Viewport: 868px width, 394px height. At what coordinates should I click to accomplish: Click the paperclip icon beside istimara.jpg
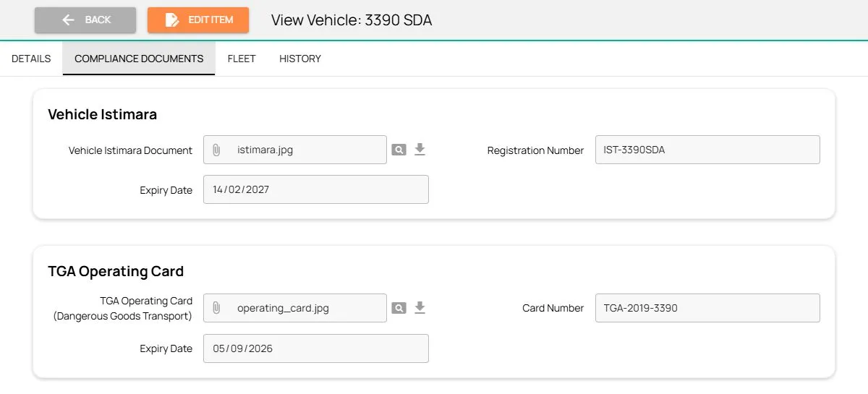point(216,150)
